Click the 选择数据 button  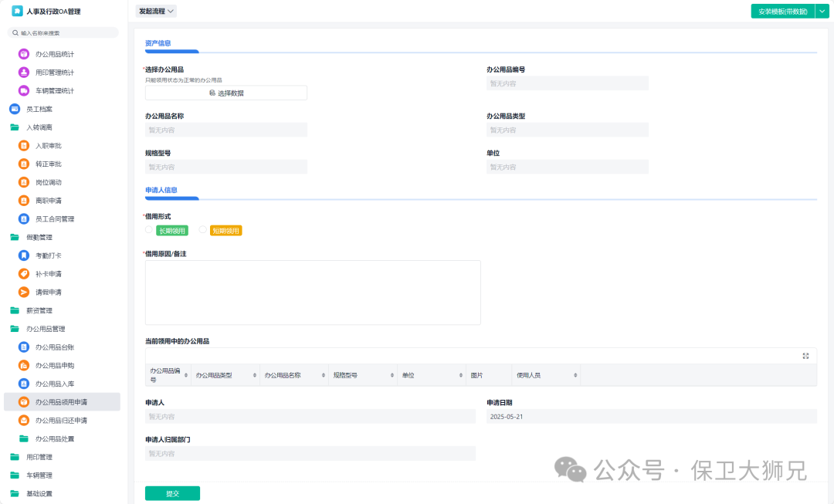click(x=225, y=93)
